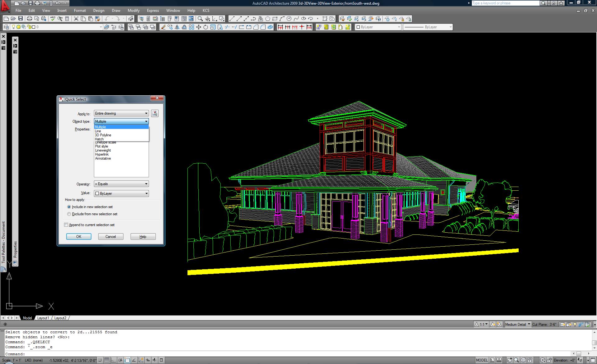Click the Zoom magnifier toolbar icon
The width and height of the screenshot is (597, 364).
tap(200, 19)
